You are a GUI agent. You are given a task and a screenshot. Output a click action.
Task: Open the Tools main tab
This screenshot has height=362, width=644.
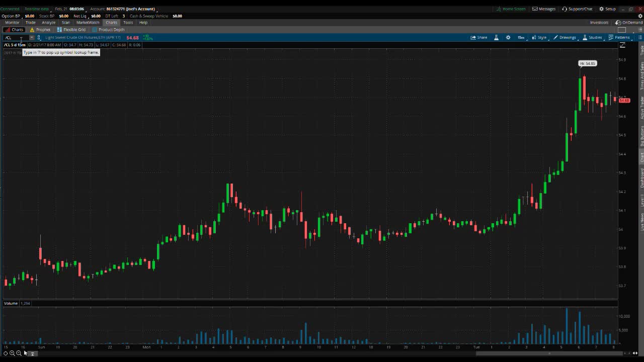click(x=128, y=23)
